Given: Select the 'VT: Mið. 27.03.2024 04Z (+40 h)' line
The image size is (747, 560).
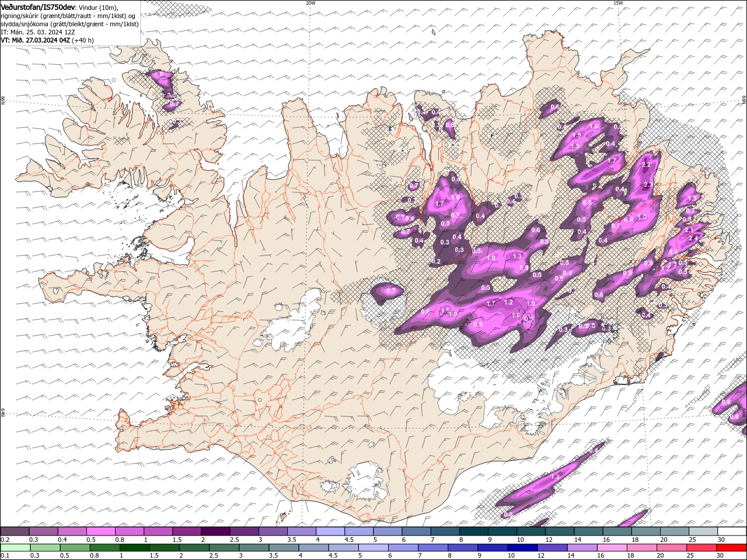Looking at the screenshot, I should 47,40.
